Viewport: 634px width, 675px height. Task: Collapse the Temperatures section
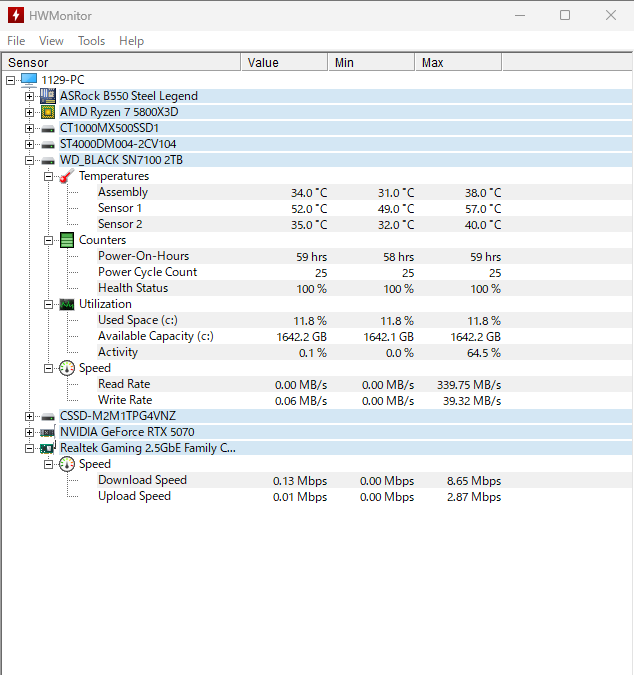[48, 176]
